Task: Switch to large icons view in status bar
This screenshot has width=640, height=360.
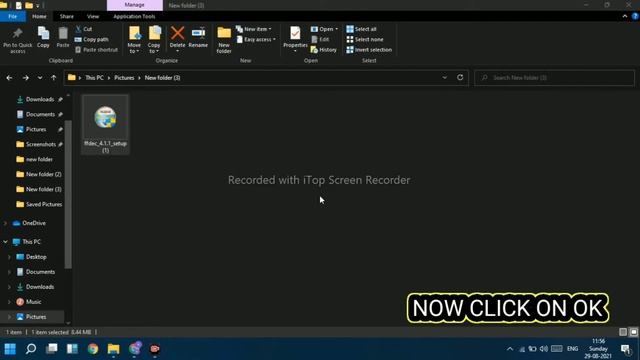Action: coord(633,332)
